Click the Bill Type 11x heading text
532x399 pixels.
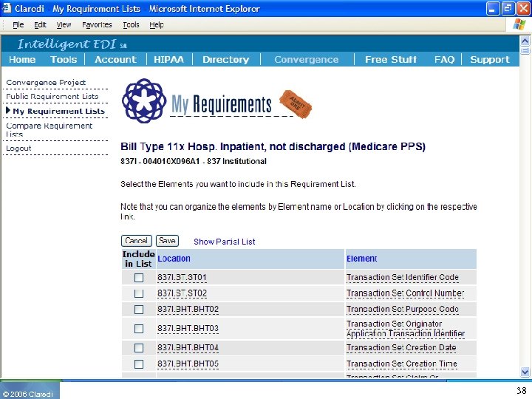tap(273, 146)
